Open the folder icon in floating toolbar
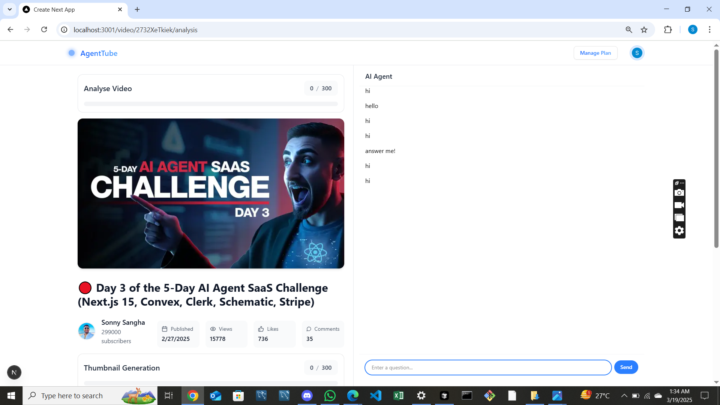 679,218
